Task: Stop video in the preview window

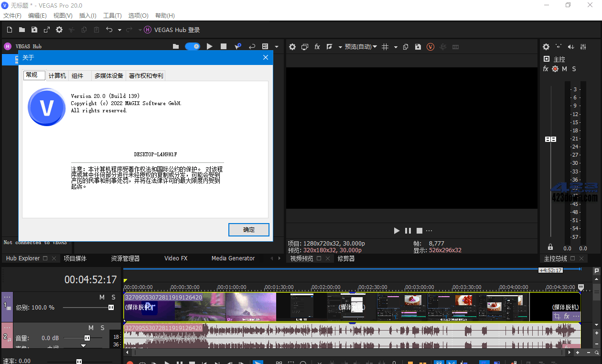Action: pyautogui.click(x=419, y=231)
